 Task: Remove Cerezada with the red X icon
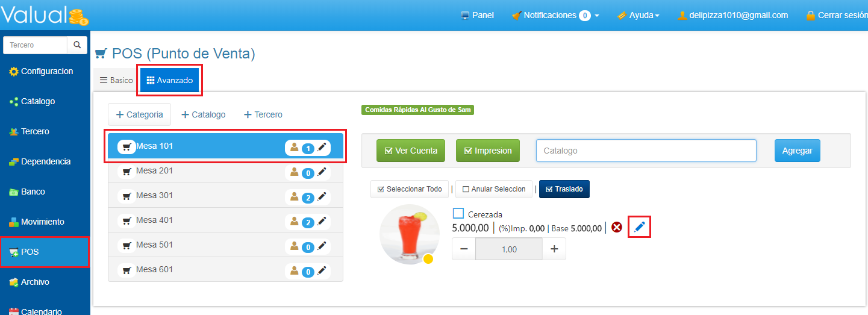pos(617,228)
